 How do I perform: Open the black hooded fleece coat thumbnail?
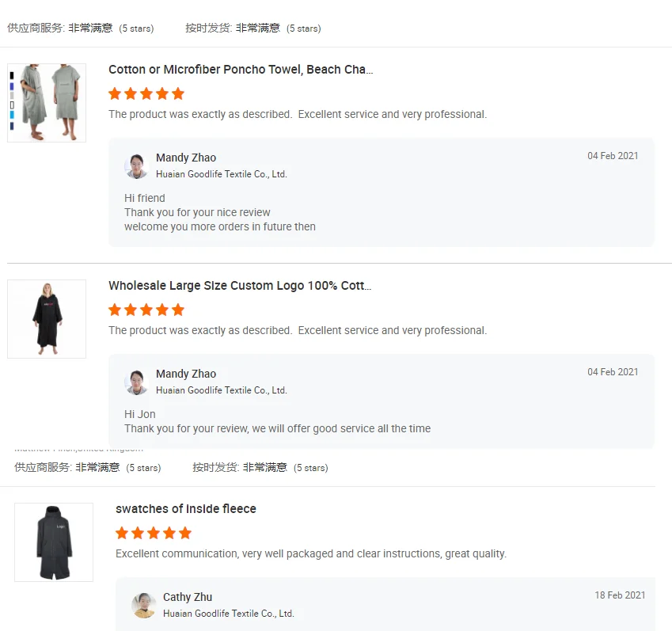point(54,542)
